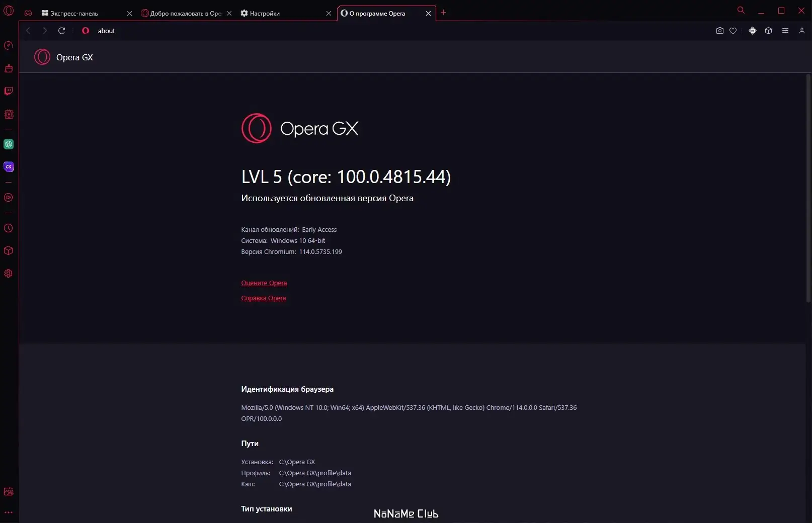Open Extensions cube icon in sidebar
This screenshot has width=812, height=523.
click(9, 251)
